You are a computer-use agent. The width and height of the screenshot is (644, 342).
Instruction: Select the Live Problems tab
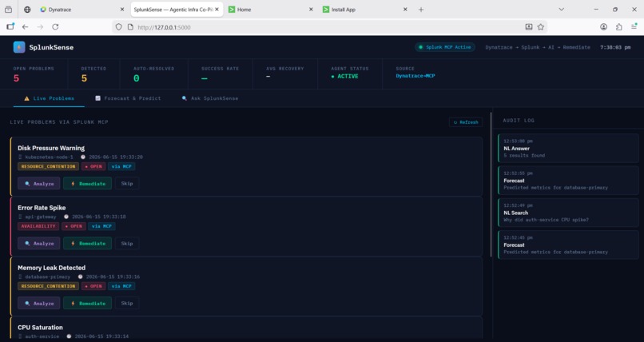(x=49, y=98)
